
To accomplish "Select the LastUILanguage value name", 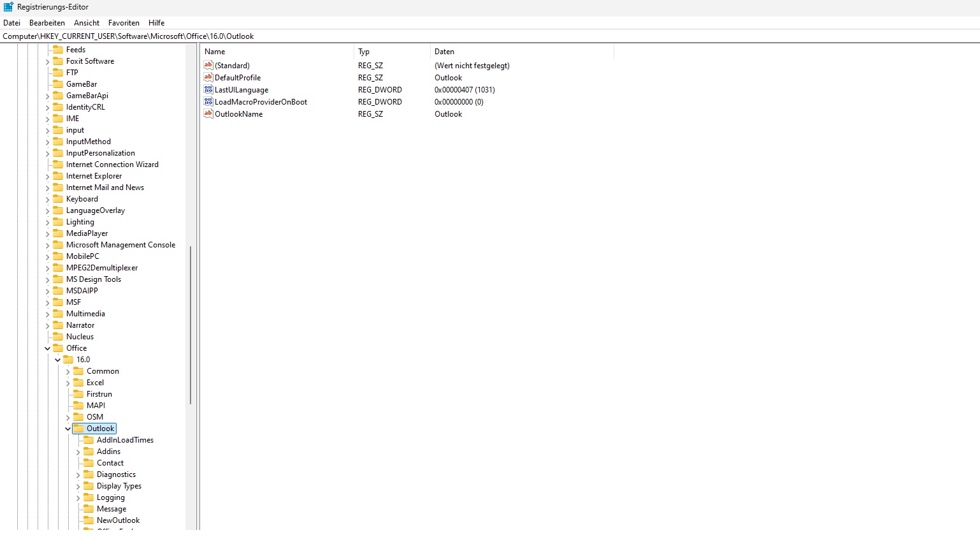I will (x=241, y=90).
